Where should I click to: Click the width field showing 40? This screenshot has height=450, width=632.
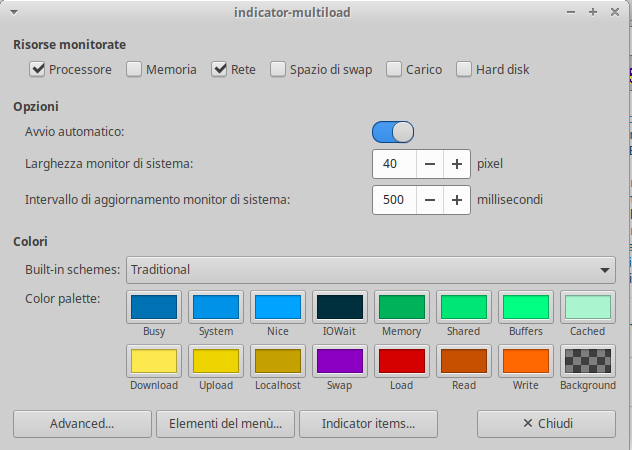395,164
